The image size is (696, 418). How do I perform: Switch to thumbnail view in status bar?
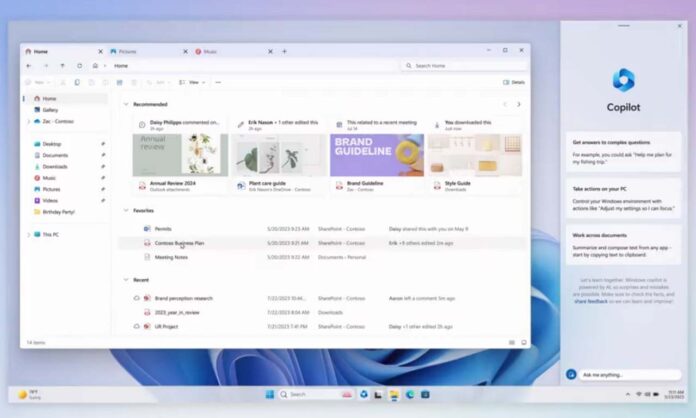coord(523,342)
